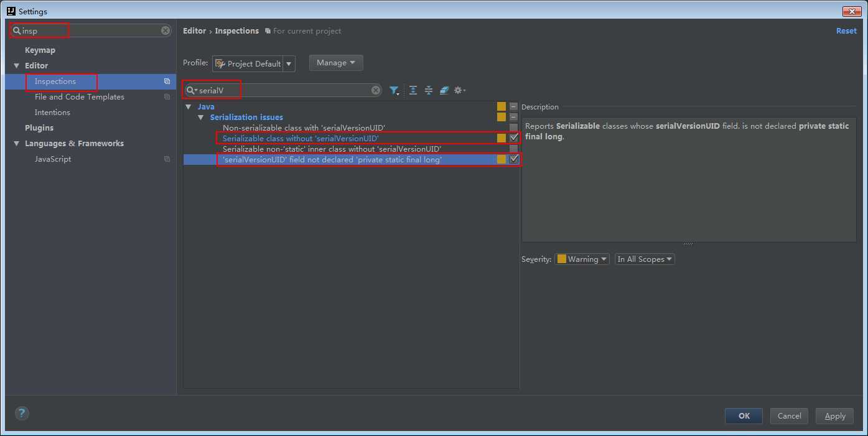Click severity swatch for 'serialVersionUID field not declared' row

pos(502,159)
